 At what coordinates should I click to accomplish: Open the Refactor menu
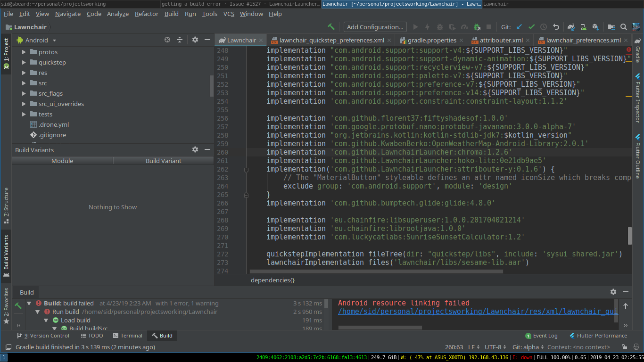point(147,14)
